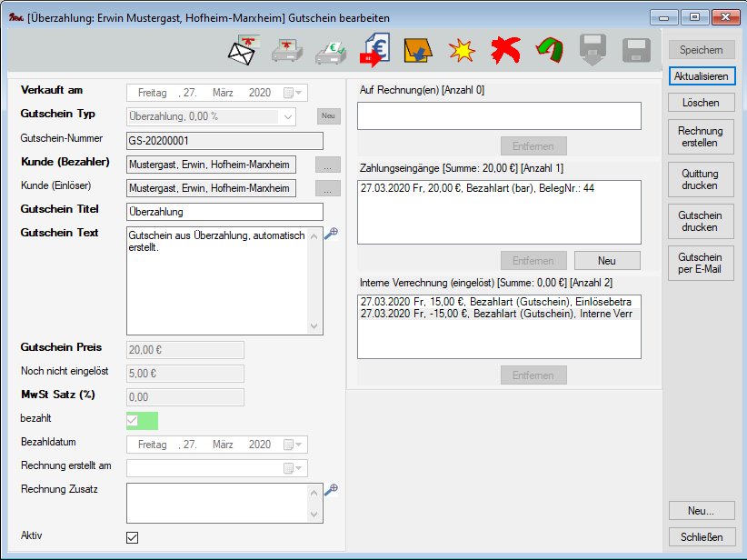Toggle the bezahlt checkbox

(x=133, y=421)
